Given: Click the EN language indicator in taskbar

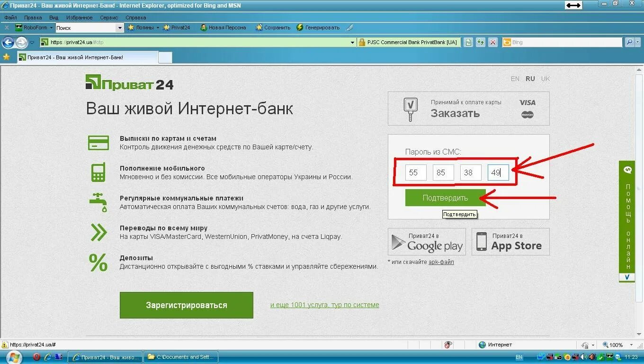Looking at the screenshot, I should (519, 357).
